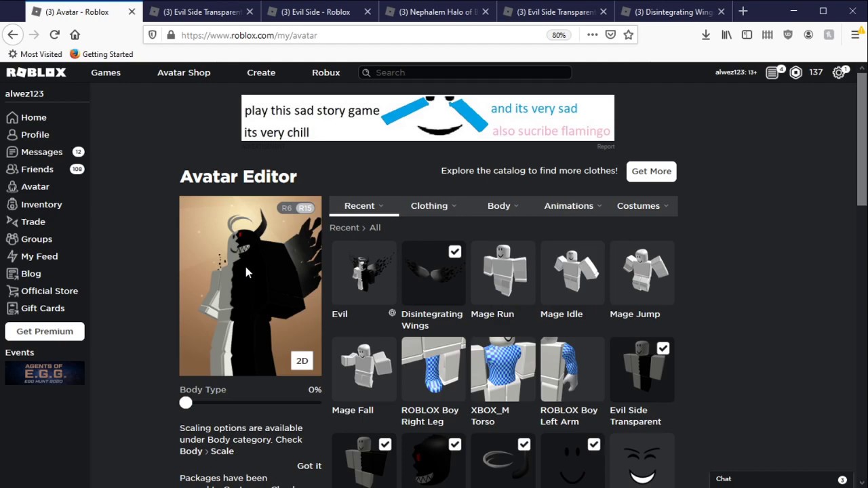The width and height of the screenshot is (868, 488).
Task: Click the zoom level 80% indicator
Action: 559,35
